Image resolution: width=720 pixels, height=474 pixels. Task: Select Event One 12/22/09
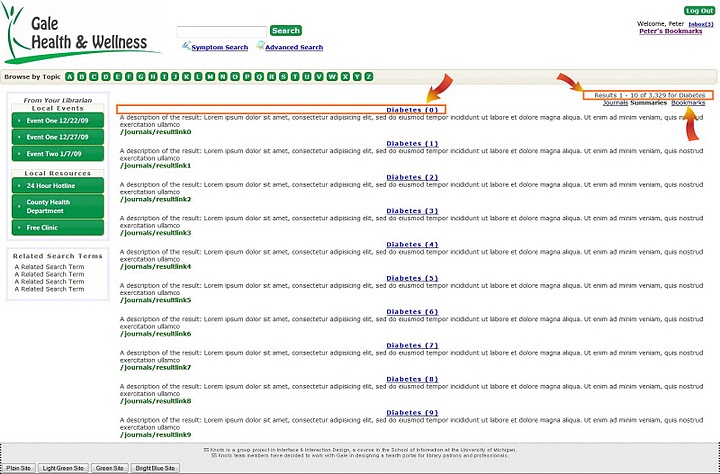[57, 121]
